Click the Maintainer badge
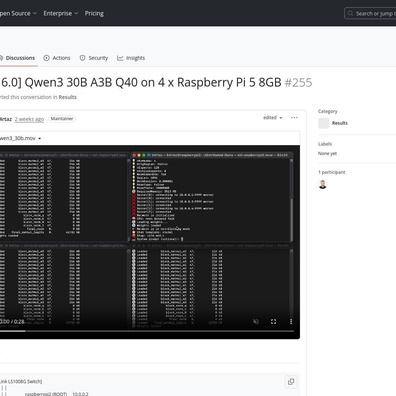This screenshot has height=396, width=396. [62, 119]
